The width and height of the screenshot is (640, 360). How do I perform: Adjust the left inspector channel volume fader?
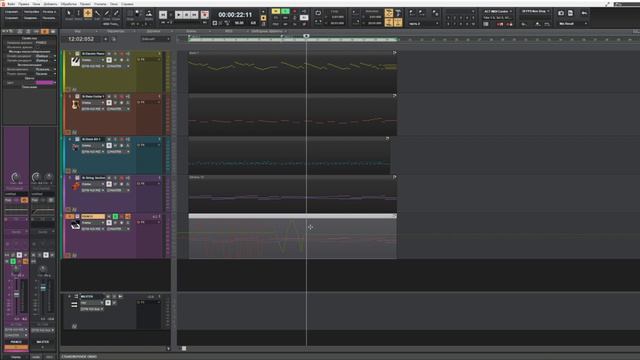point(17,294)
